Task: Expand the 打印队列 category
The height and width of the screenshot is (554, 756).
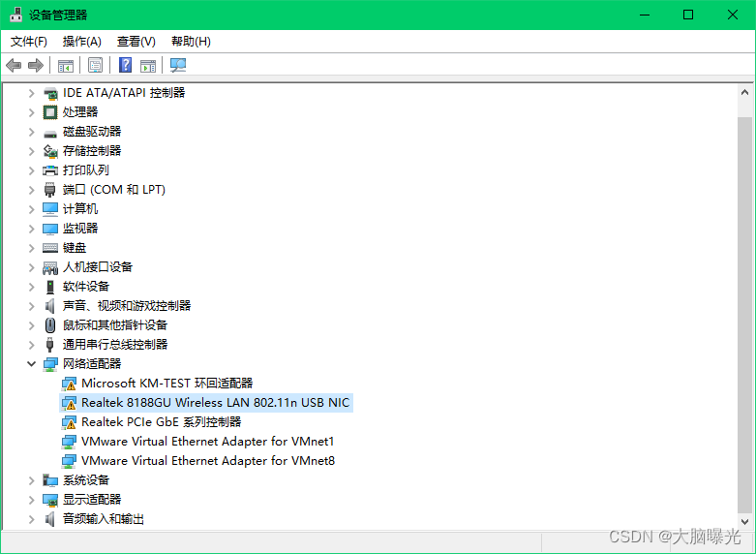Action: [31, 170]
